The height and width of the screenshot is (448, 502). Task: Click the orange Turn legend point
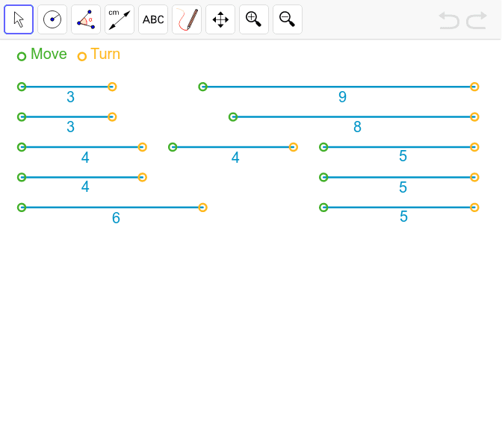coord(82,57)
